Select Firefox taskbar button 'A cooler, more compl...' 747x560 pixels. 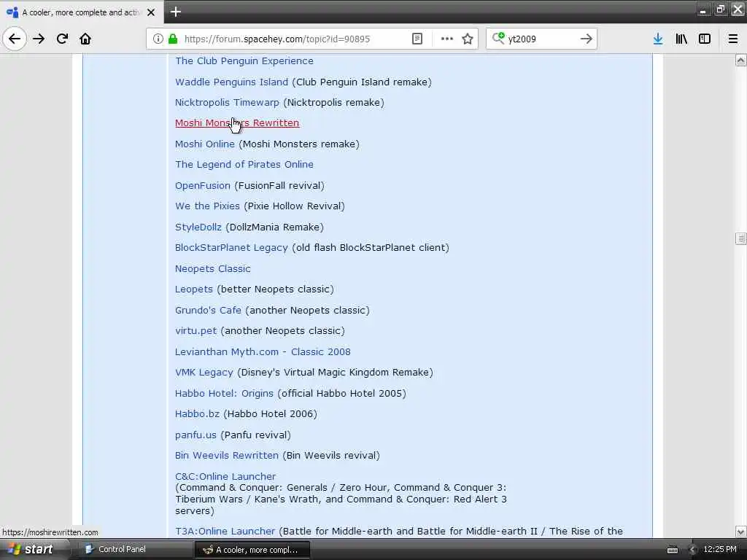tap(252, 550)
